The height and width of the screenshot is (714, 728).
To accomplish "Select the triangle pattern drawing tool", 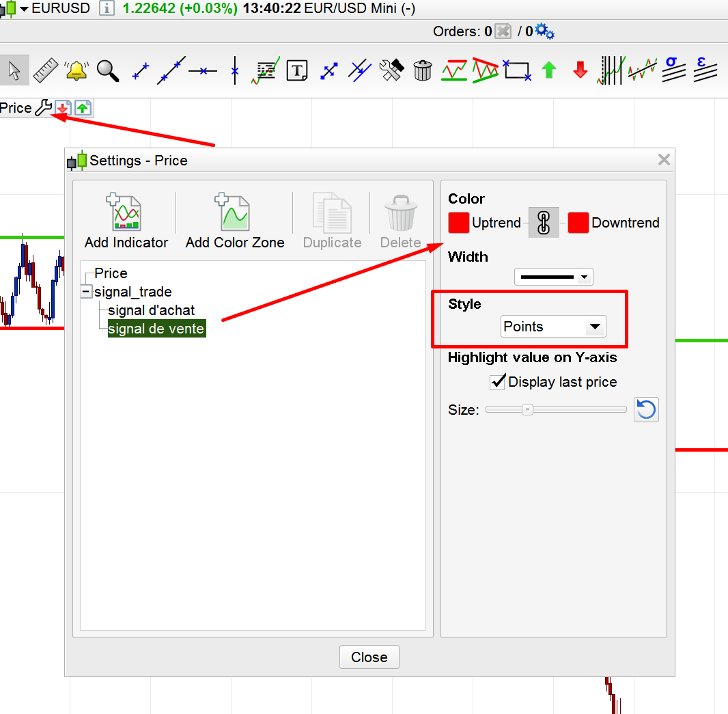I will click(x=485, y=70).
